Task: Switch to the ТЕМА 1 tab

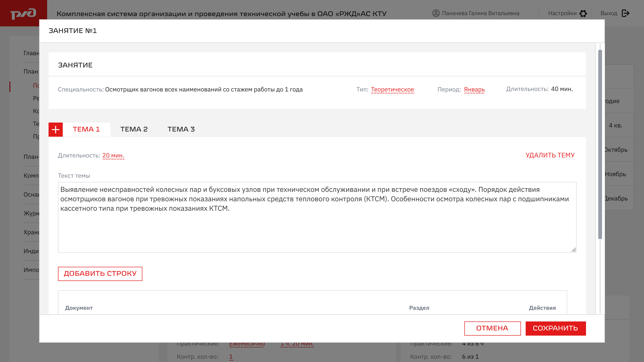Action: pyautogui.click(x=86, y=129)
